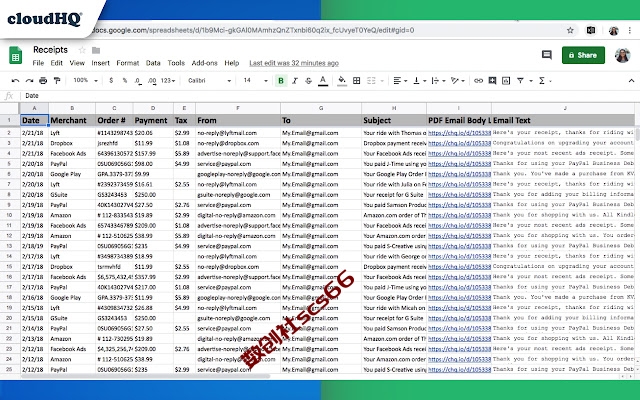This screenshot has height=400, width=640.
Task: Select the Paint format tool
Action: pos(57,81)
